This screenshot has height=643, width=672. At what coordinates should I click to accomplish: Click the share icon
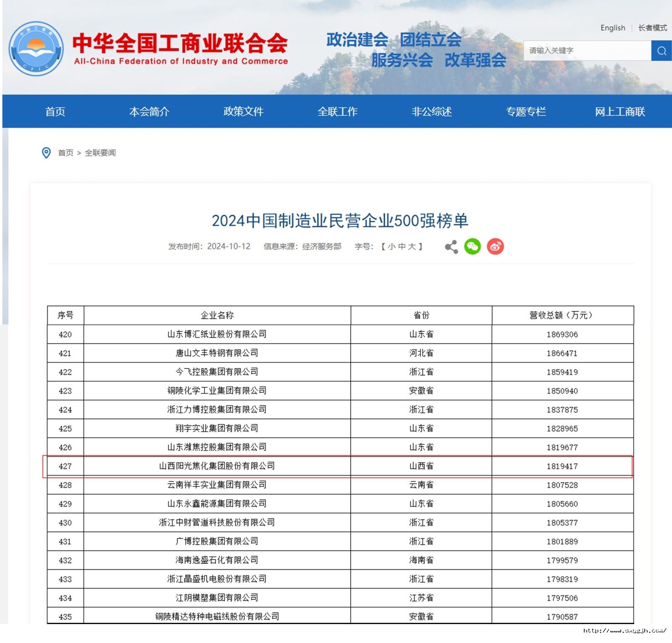click(451, 247)
